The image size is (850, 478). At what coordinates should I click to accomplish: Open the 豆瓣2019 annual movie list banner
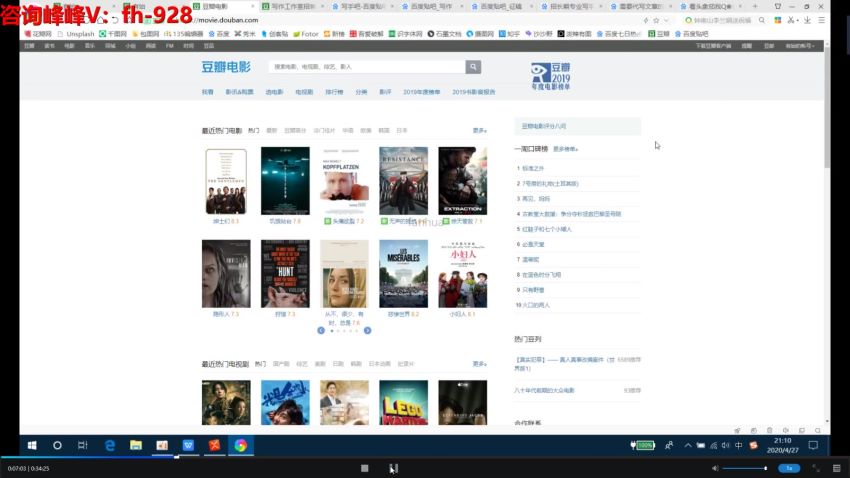[551, 76]
